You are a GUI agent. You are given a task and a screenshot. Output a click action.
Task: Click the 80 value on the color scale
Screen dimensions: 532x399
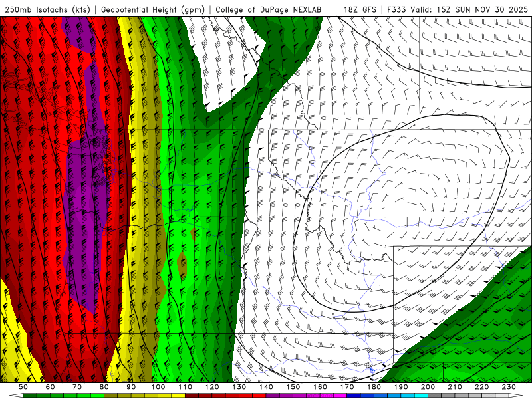(x=104, y=387)
